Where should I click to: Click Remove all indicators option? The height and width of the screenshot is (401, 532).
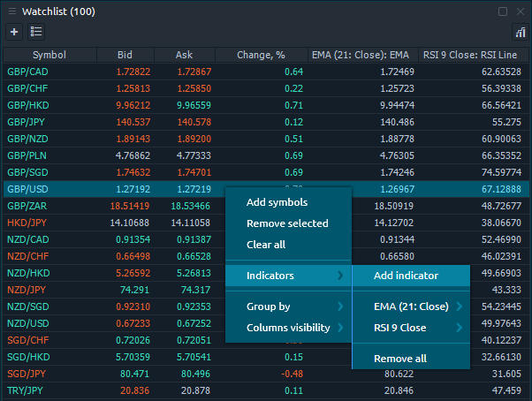399,359
